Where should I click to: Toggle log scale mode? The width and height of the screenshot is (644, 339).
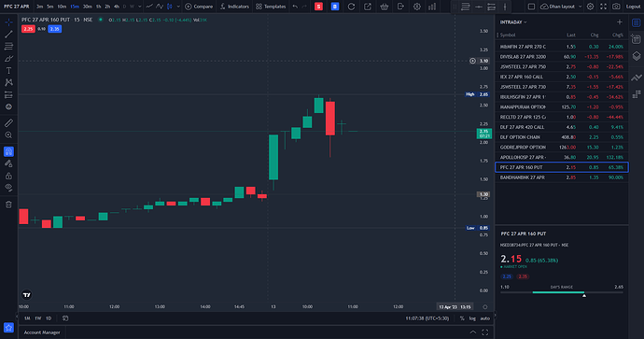[472, 318]
